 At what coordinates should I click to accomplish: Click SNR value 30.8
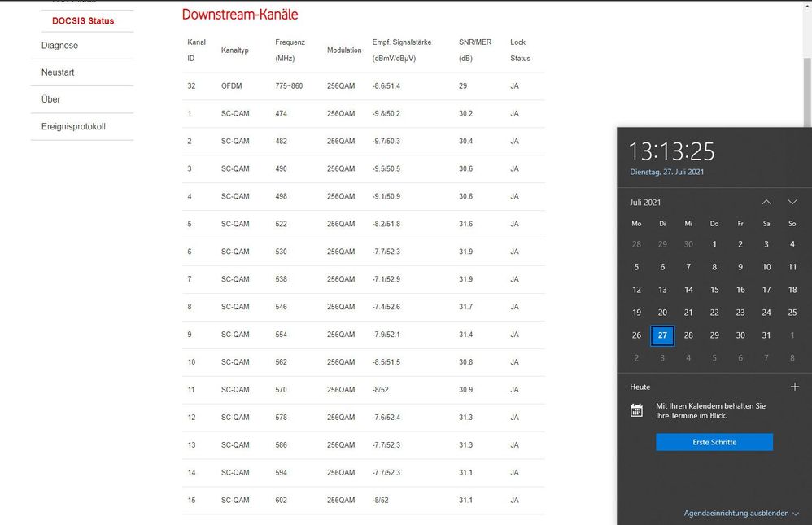pos(465,361)
